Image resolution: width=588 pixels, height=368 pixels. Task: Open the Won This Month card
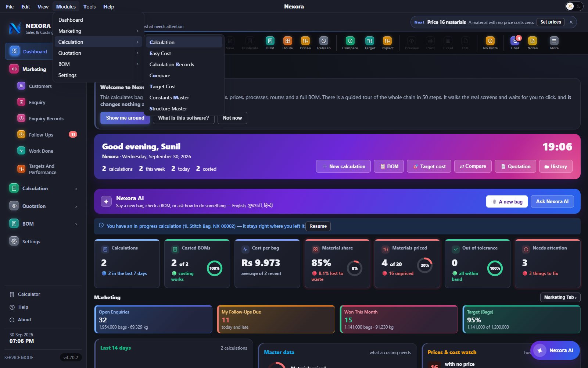click(x=399, y=319)
